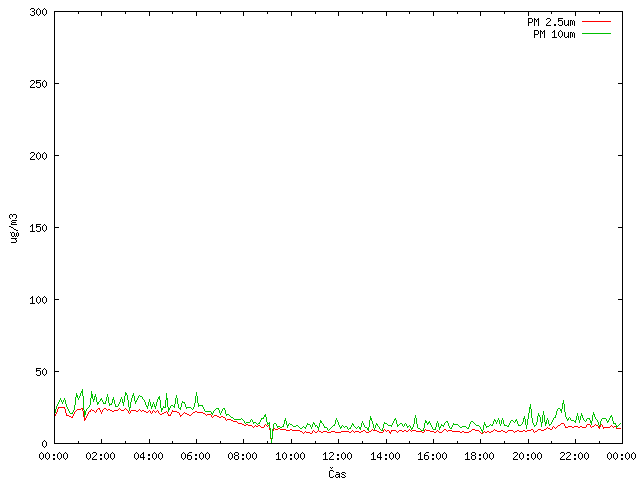Viewport: 640px width, 480px height.
Task: Click the y-axis value 100
Action: 38,300
